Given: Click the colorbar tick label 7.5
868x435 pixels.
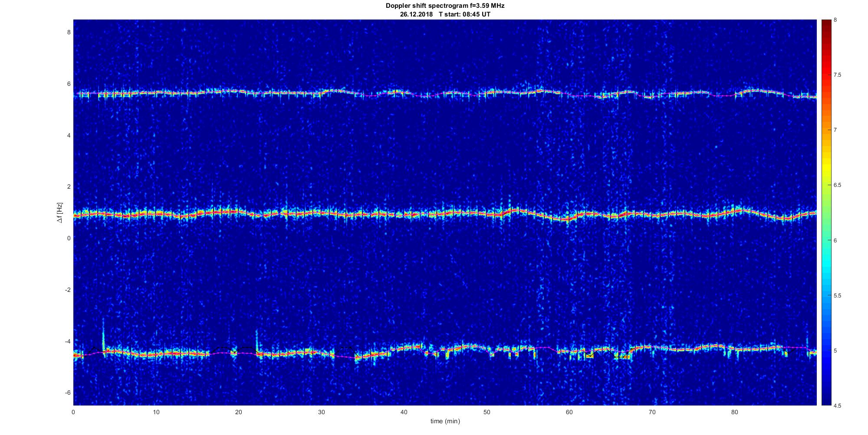Looking at the screenshot, I should 837,75.
